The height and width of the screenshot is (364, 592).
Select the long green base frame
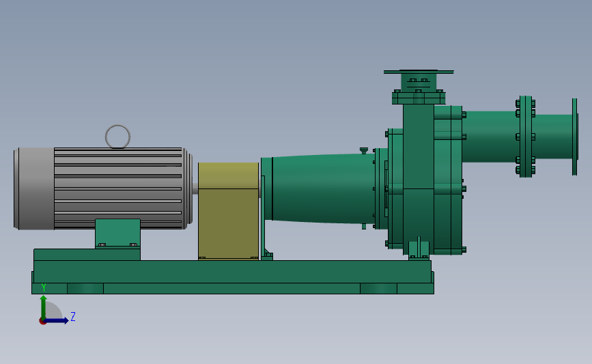(233, 277)
